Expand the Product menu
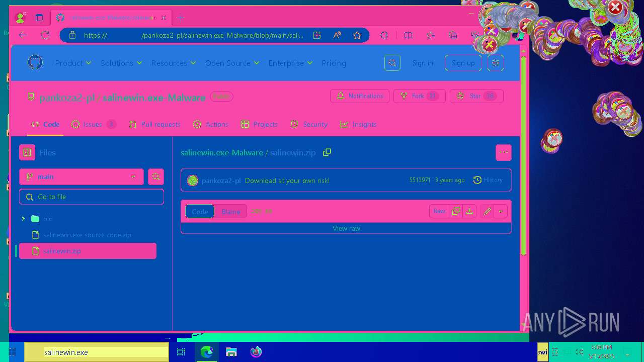Image resolution: width=644 pixels, height=362 pixels. [73, 63]
